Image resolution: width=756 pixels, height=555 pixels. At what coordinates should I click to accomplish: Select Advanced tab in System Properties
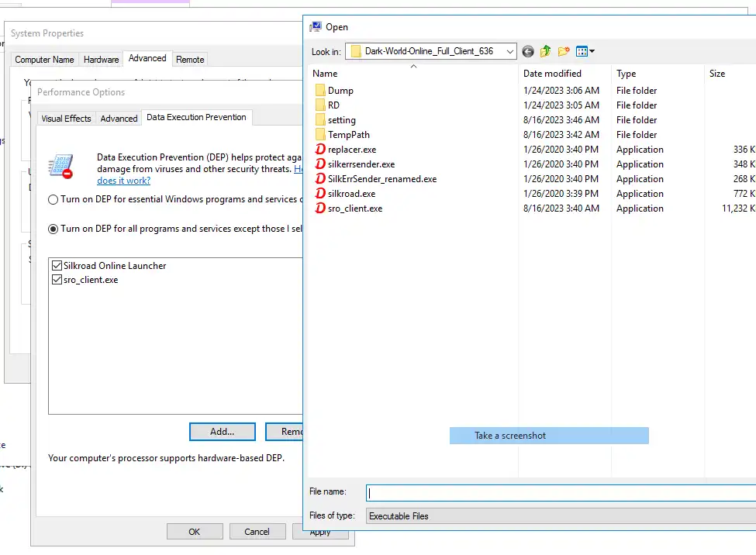tap(147, 58)
